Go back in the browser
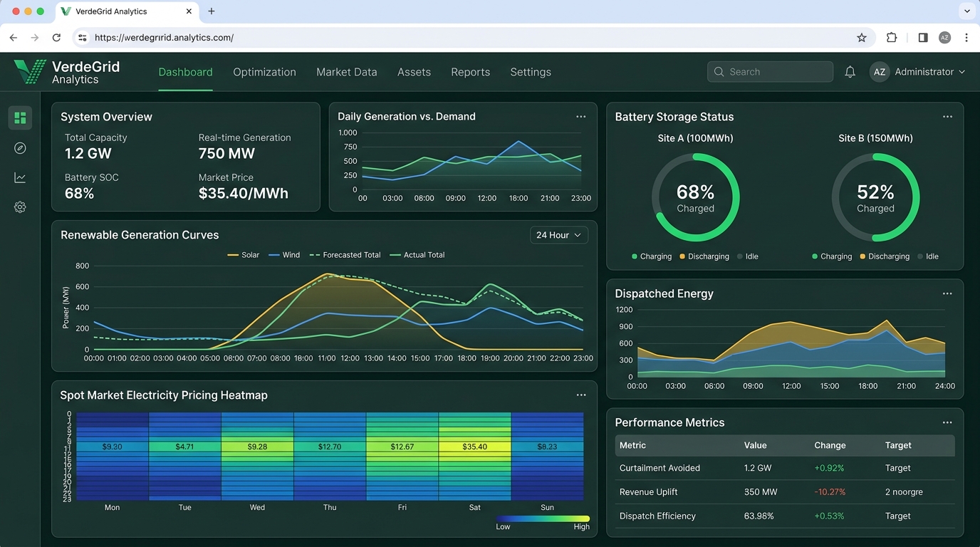This screenshot has height=547, width=980. [x=13, y=38]
